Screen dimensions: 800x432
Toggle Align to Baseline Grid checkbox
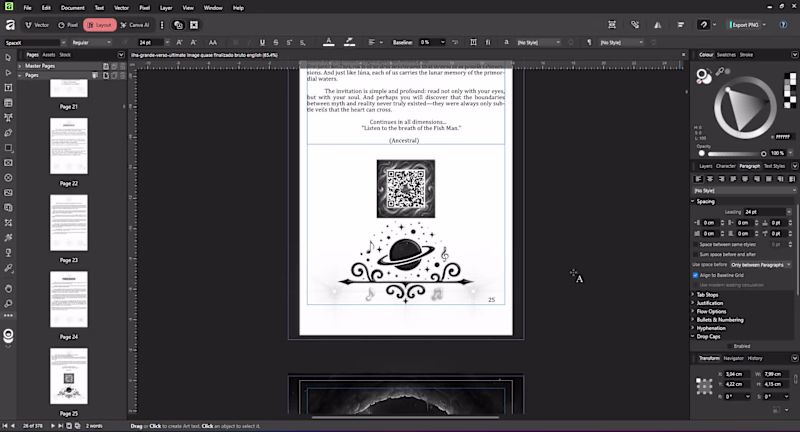(695, 275)
